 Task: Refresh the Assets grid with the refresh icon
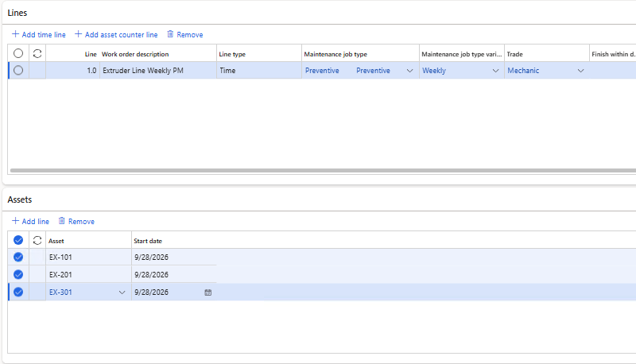pyautogui.click(x=37, y=240)
